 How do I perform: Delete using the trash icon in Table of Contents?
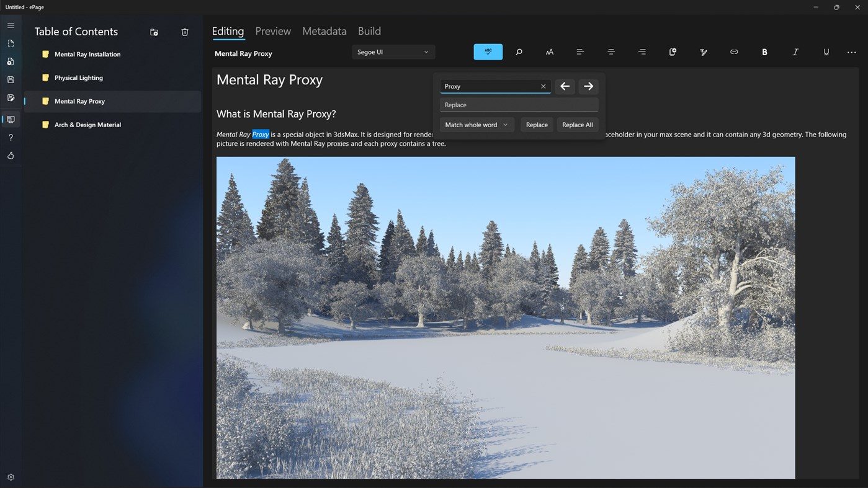184,32
